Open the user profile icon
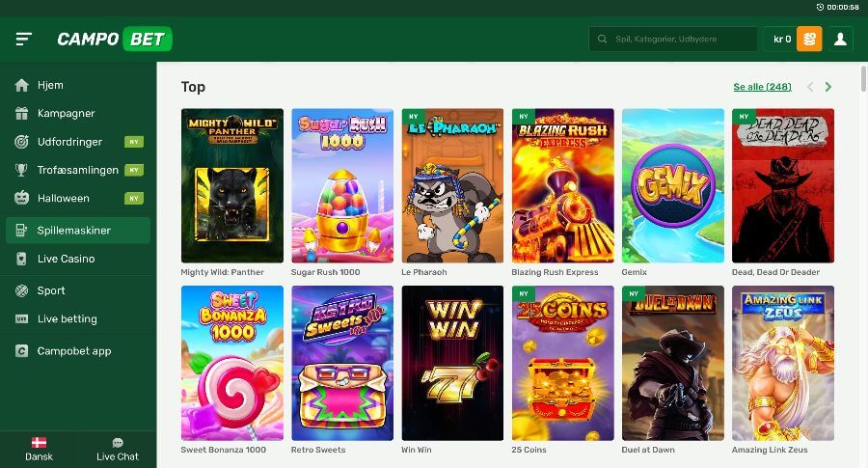The image size is (868, 468). [840, 39]
